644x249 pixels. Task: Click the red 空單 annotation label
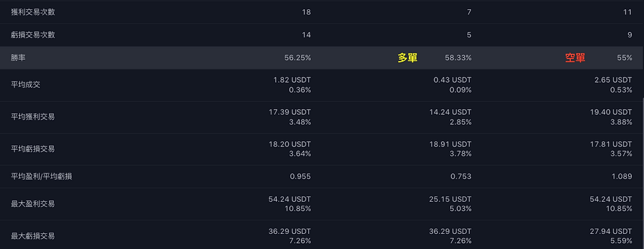point(575,58)
